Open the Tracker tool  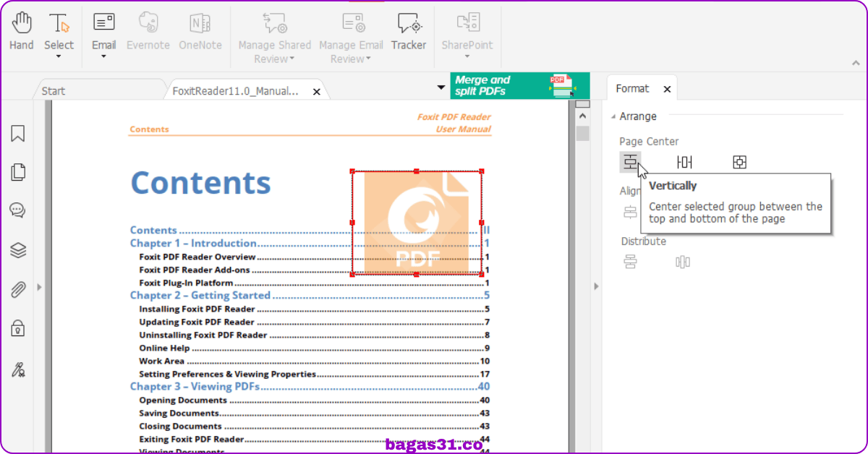click(409, 31)
